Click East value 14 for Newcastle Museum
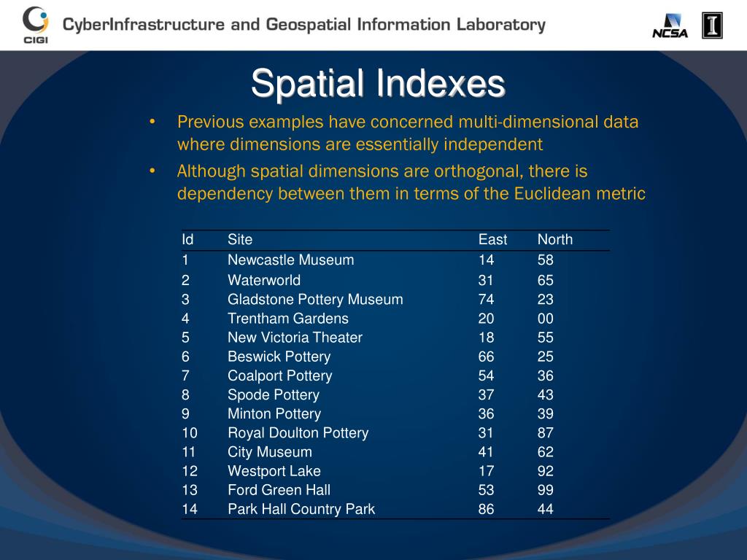 point(486,260)
